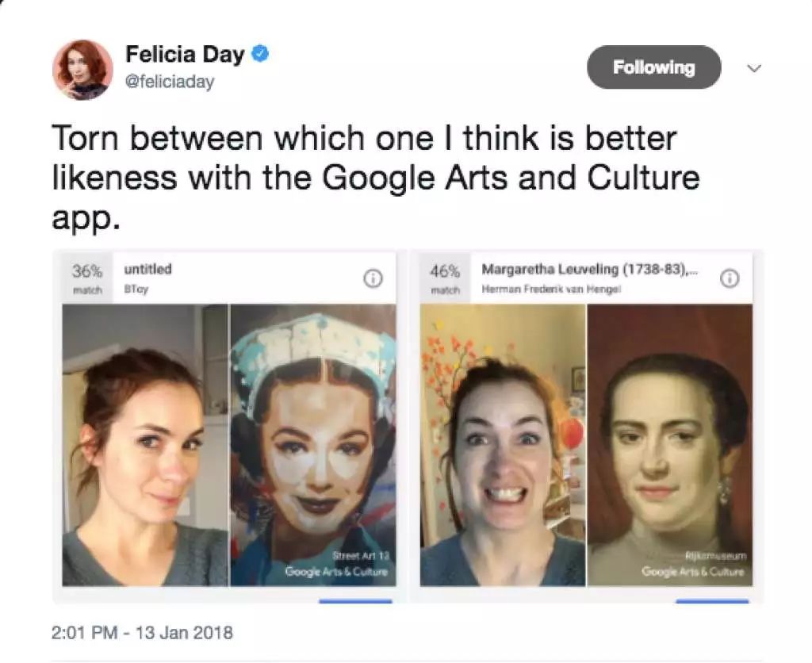Click the 36% match badge
The height and width of the screenshot is (663, 812).
click(x=87, y=278)
